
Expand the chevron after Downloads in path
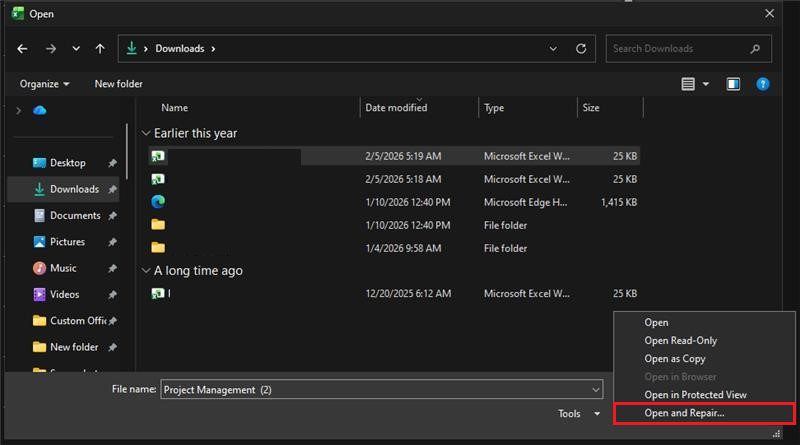[213, 49]
